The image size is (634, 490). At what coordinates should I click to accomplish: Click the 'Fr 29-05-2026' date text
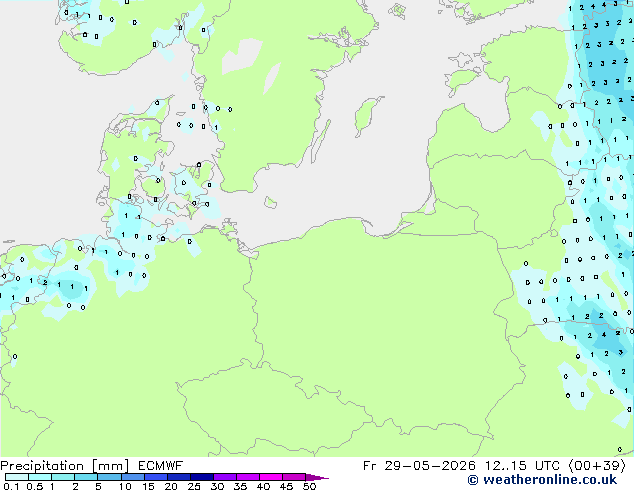point(419,466)
